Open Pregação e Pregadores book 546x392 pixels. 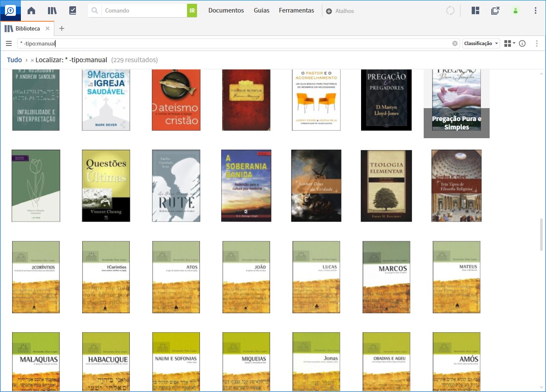coord(386,100)
